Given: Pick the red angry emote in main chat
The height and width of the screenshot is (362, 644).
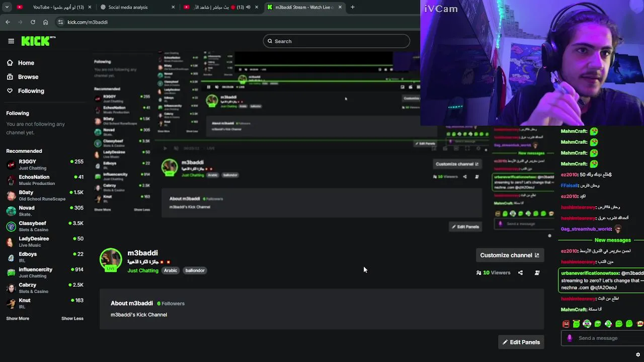Looking at the screenshot, I should (x=566, y=324).
